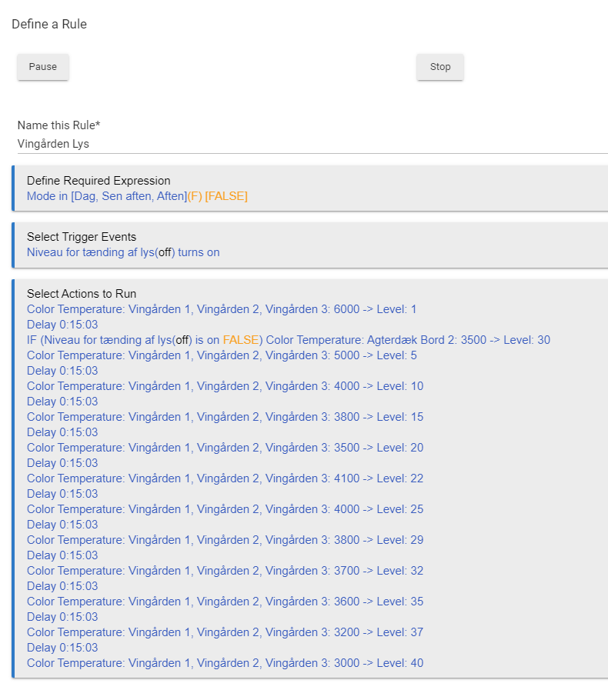Select the Color Temperature 4100 Level 22 action
The width and height of the screenshot is (608, 700).
(x=225, y=478)
